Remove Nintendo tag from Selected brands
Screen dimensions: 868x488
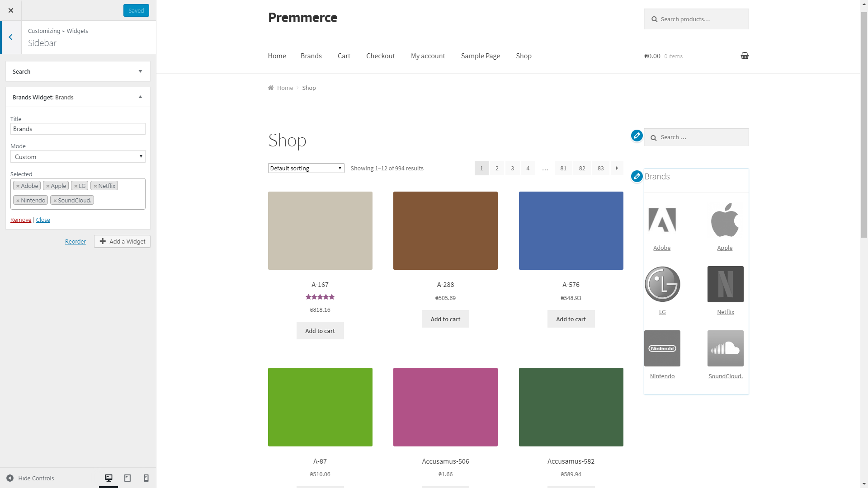18,201
